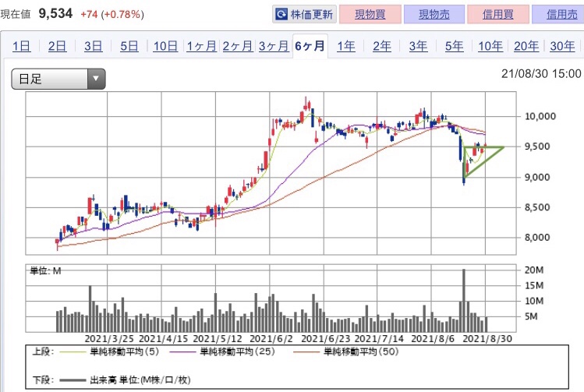Click the 現物売 button

[x=434, y=15]
